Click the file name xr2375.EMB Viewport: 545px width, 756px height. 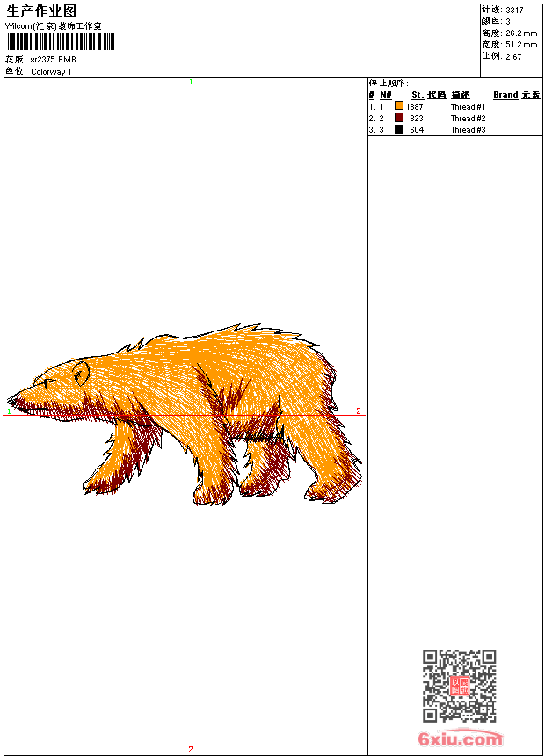[53, 60]
